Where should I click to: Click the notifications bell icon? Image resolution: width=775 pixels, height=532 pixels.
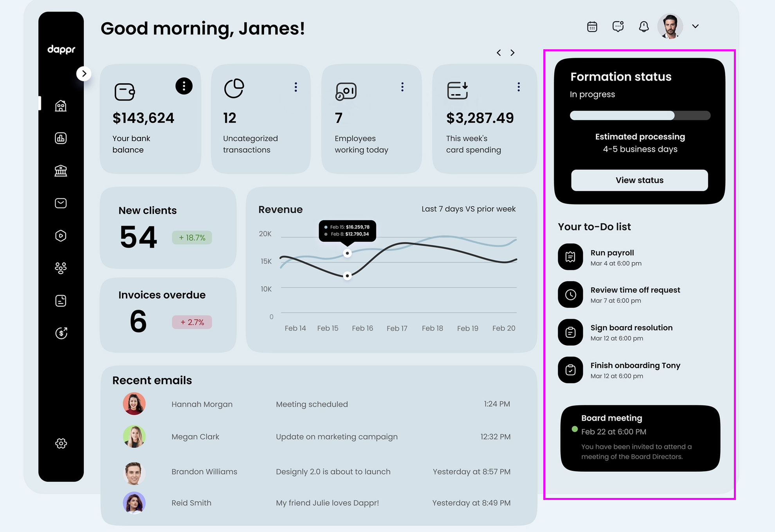pyautogui.click(x=643, y=27)
